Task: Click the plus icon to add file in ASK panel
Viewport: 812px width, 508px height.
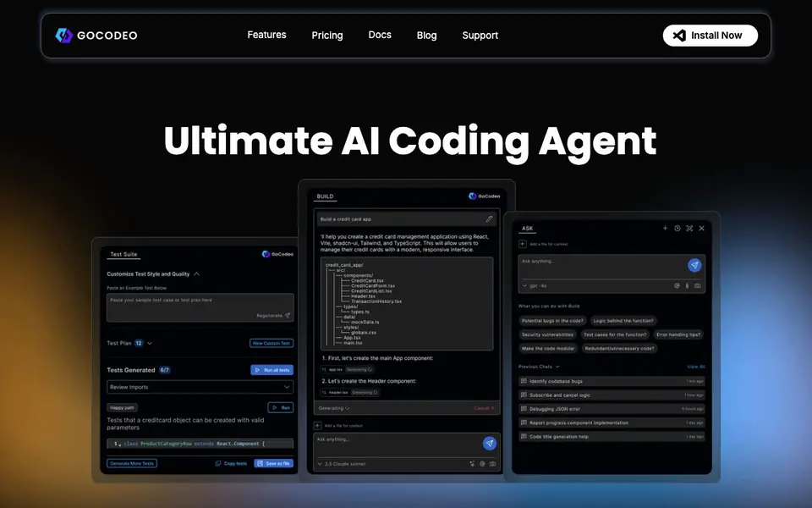Action: (523, 244)
